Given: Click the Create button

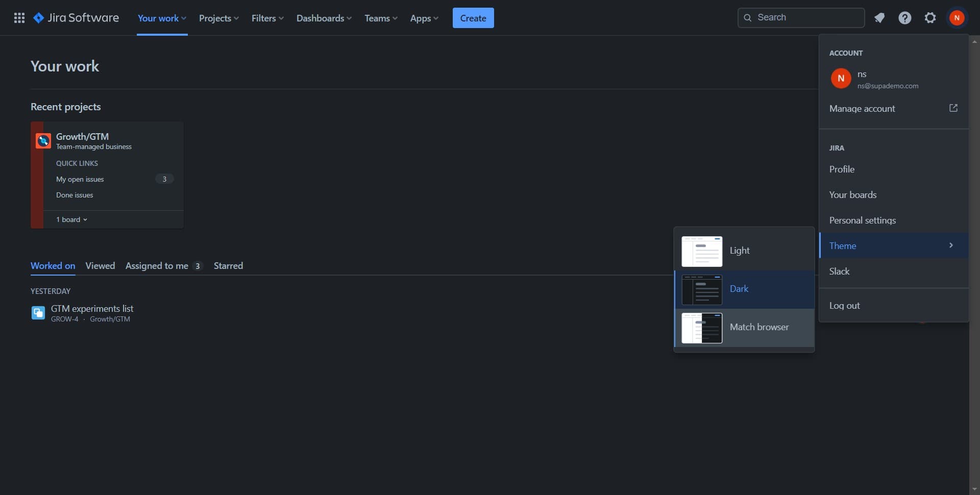Looking at the screenshot, I should coord(473,17).
